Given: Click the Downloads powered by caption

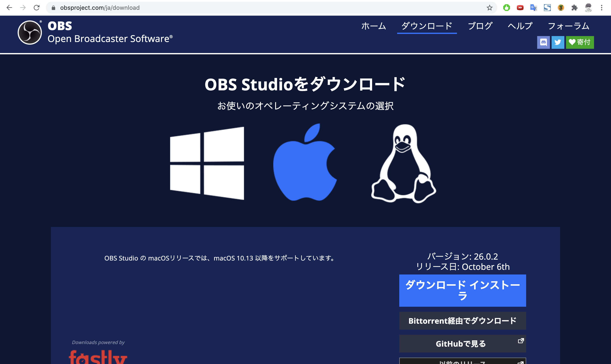Looking at the screenshot, I should (98, 342).
